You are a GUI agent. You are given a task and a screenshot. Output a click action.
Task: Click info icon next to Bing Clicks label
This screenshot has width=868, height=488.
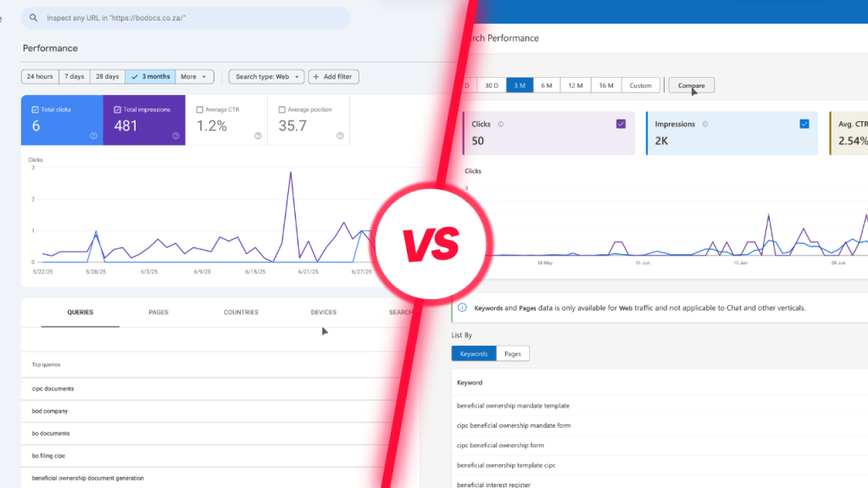(x=500, y=125)
